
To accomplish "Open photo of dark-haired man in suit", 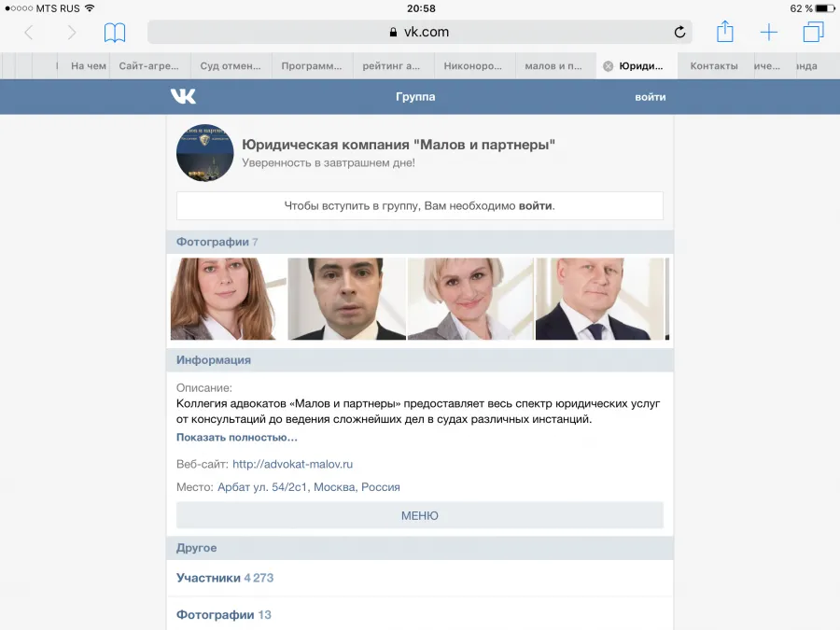I will pos(346,299).
